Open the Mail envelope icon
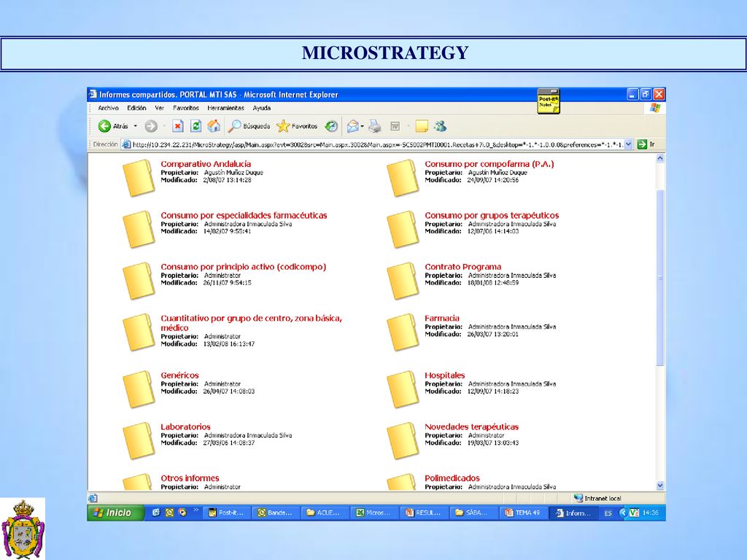This screenshot has height=560, width=747. click(352, 126)
